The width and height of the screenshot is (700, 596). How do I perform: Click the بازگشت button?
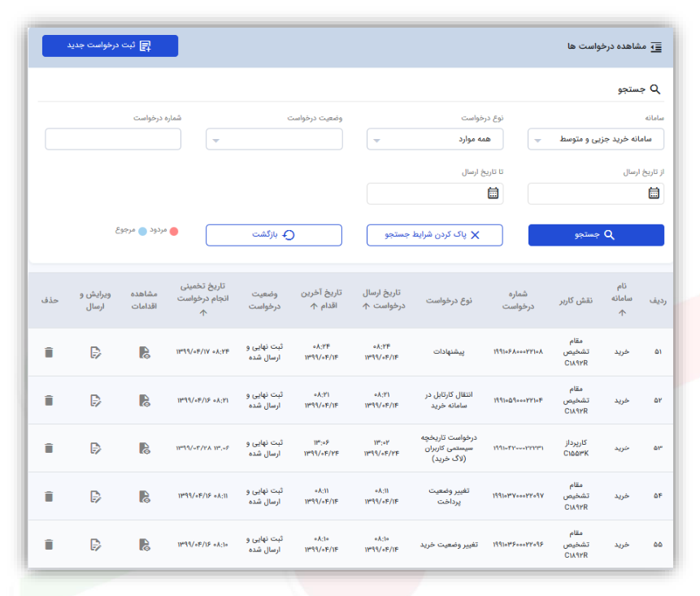pos(274,235)
